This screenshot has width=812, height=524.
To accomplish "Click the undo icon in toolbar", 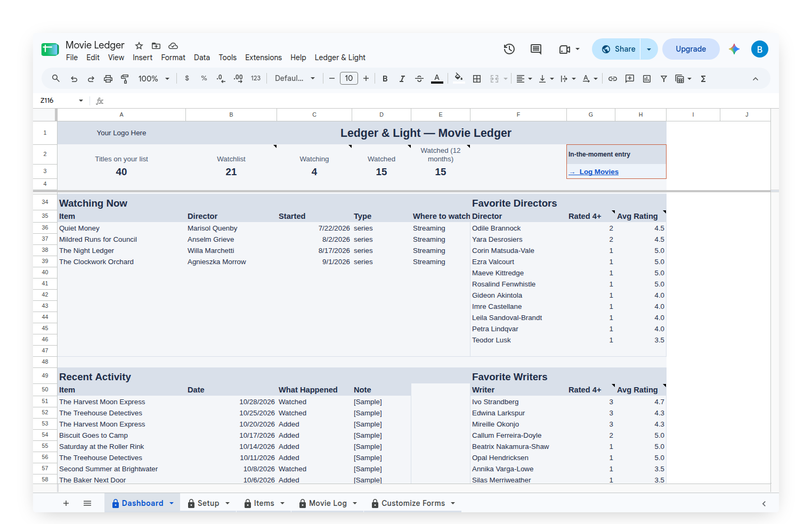I will click(74, 79).
